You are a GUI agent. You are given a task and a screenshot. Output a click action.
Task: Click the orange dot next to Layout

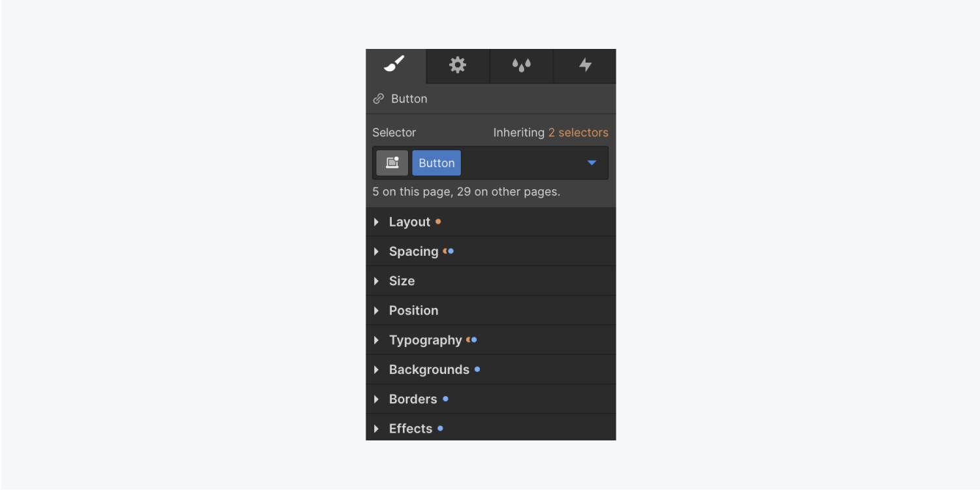click(x=438, y=222)
